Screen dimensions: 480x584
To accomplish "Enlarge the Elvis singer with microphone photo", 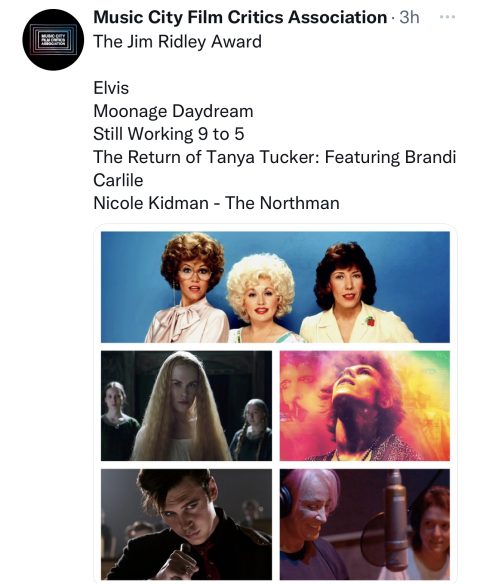I will coord(186,524).
